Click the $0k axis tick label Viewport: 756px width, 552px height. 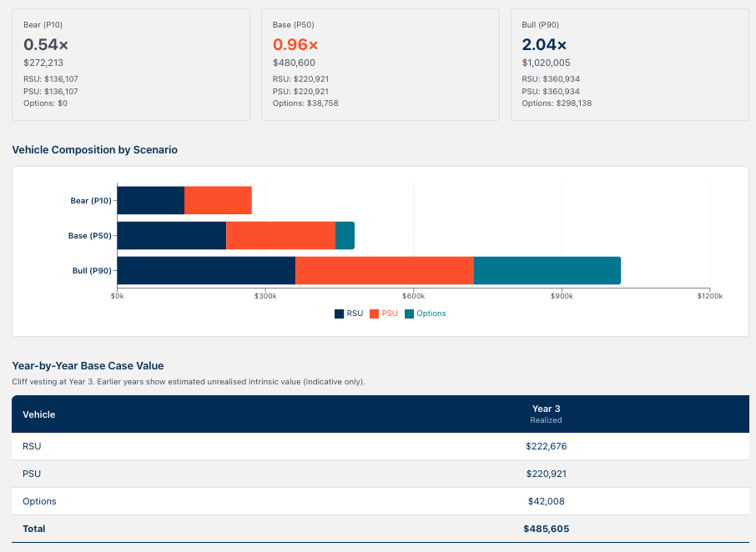pos(117,296)
